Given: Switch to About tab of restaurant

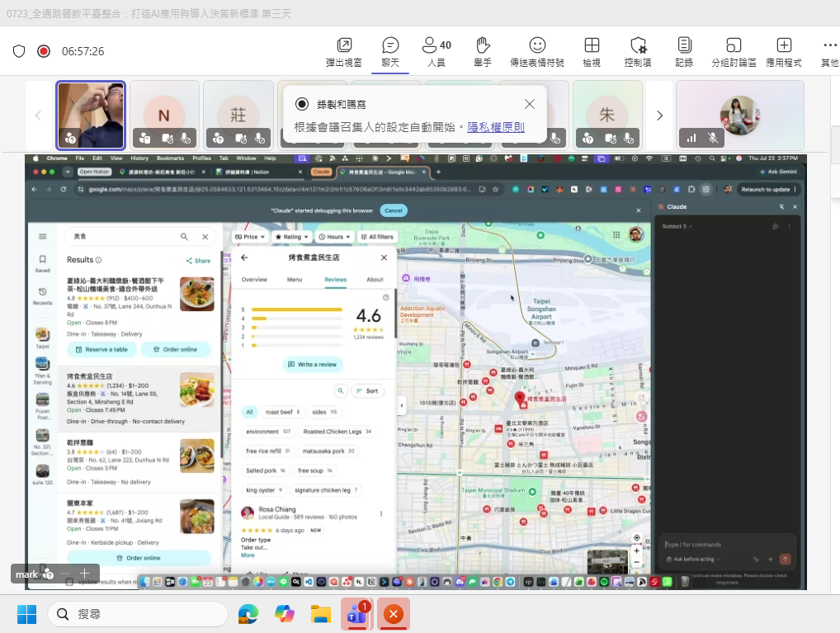Looking at the screenshot, I should [375, 280].
